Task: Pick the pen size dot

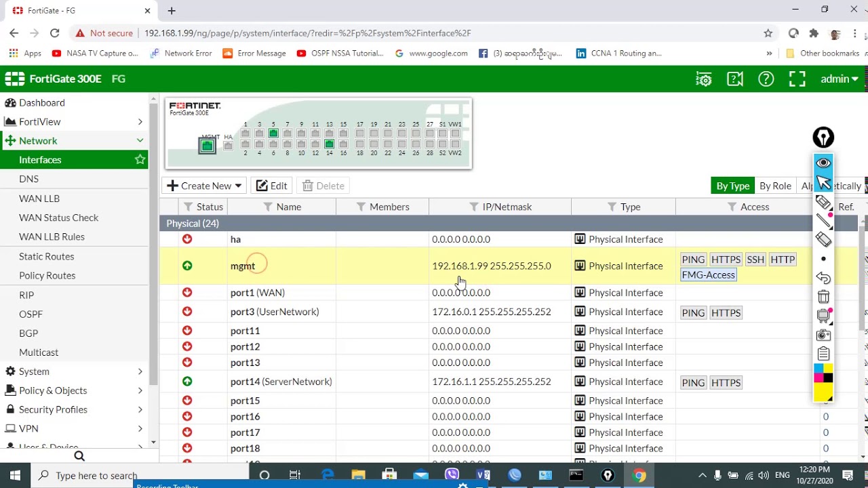Action: click(x=823, y=259)
